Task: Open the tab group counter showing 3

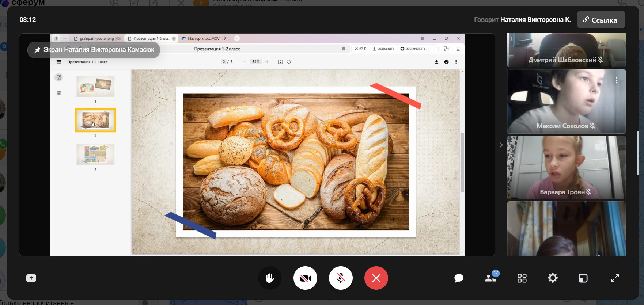Action: click(56, 38)
